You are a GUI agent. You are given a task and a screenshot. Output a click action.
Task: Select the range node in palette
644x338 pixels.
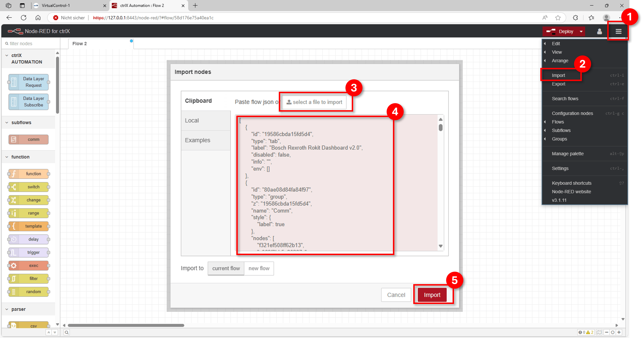click(28, 213)
